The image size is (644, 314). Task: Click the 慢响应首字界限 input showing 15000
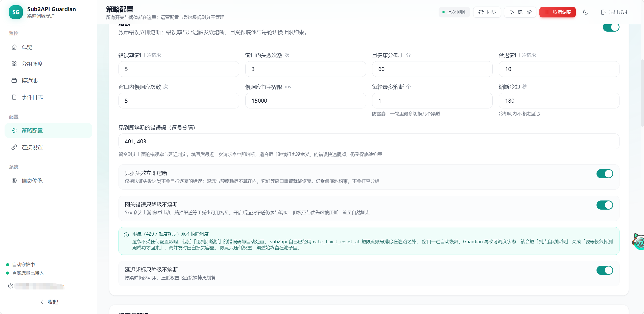(305, 101)
